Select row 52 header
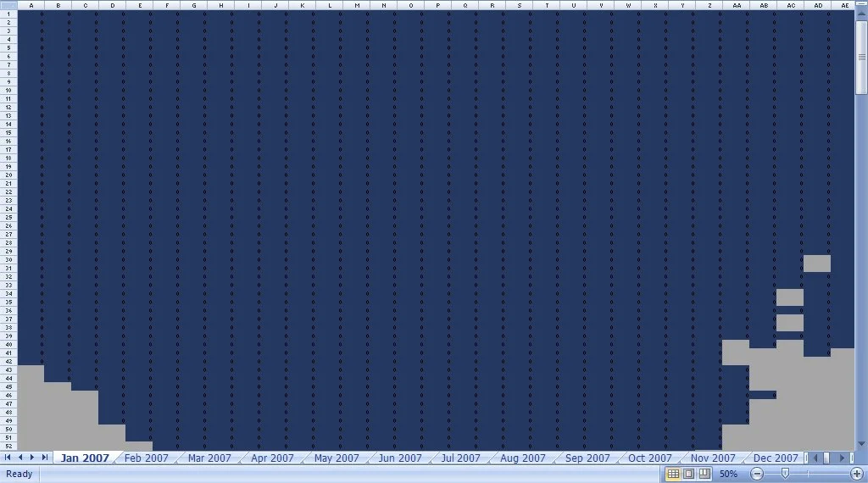868x483 pixels. (x=8, y=446)
